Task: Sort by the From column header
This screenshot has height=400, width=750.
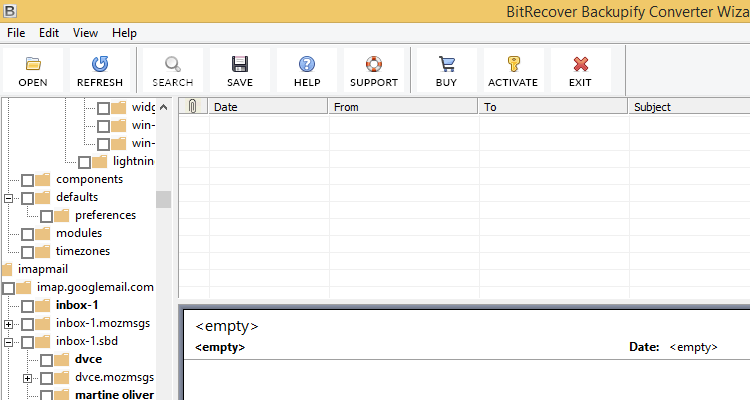Action: click(x=403, y=106)
